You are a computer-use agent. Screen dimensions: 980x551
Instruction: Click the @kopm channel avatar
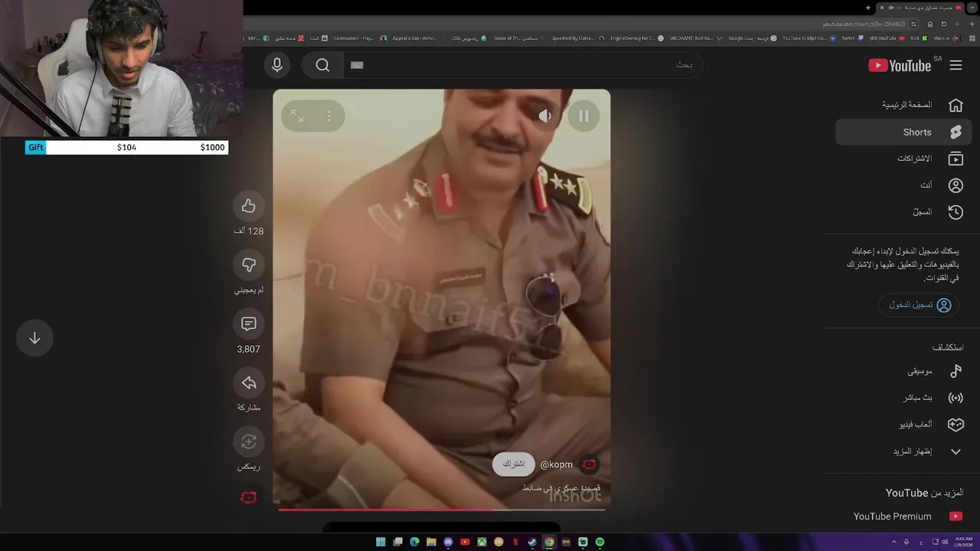coord(589,464)
